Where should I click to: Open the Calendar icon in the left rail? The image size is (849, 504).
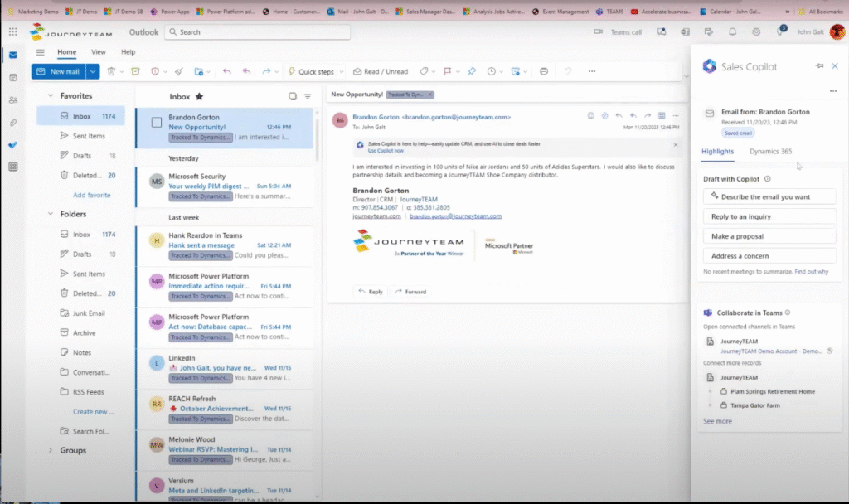[x=12, y=77]
